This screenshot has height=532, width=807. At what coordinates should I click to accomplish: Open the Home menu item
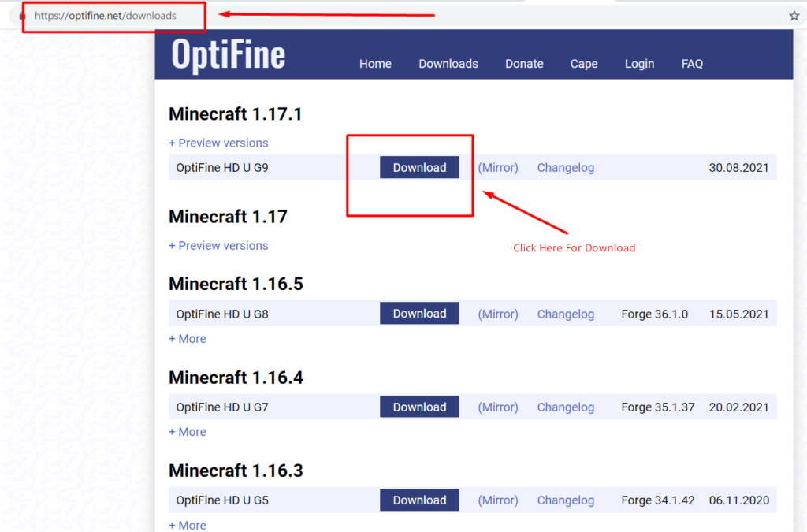[x=375, y=64]
